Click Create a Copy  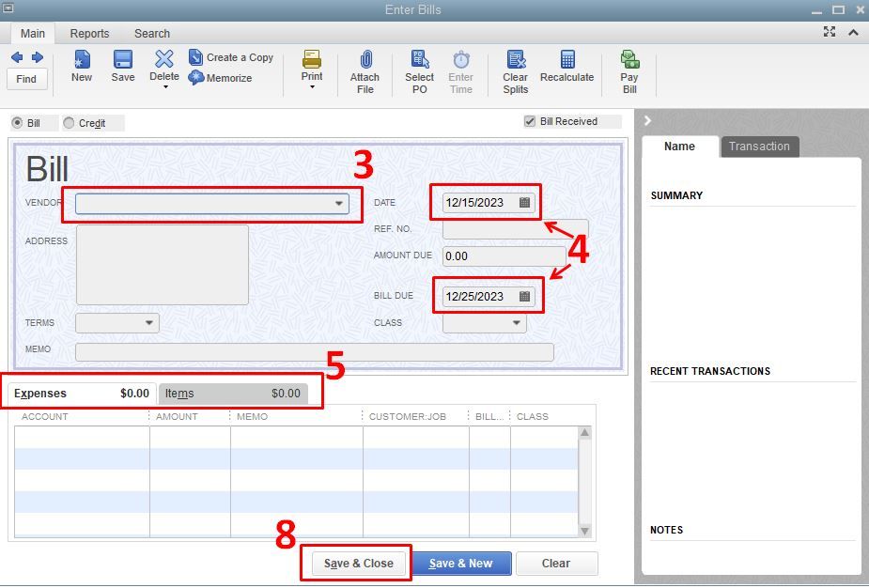pos(231,57)
